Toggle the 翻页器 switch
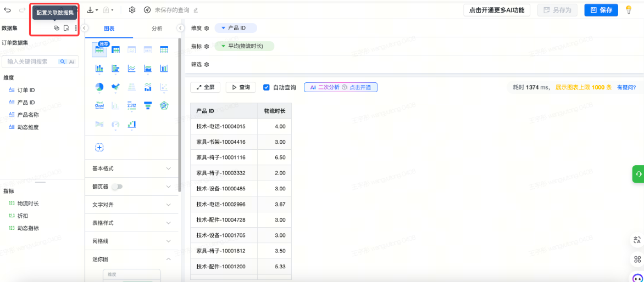Screen dimensions: 644x282 pos(116,187)
